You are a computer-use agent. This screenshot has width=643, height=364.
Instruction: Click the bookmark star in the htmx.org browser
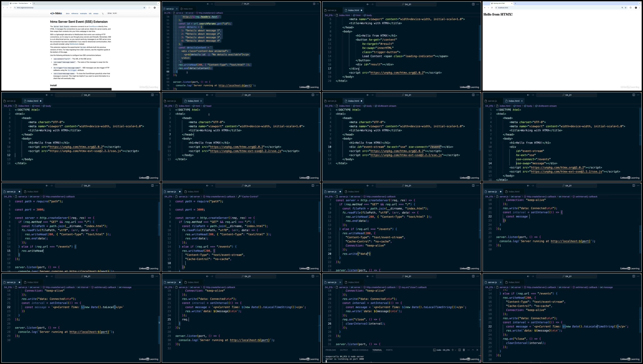point(144,8)
